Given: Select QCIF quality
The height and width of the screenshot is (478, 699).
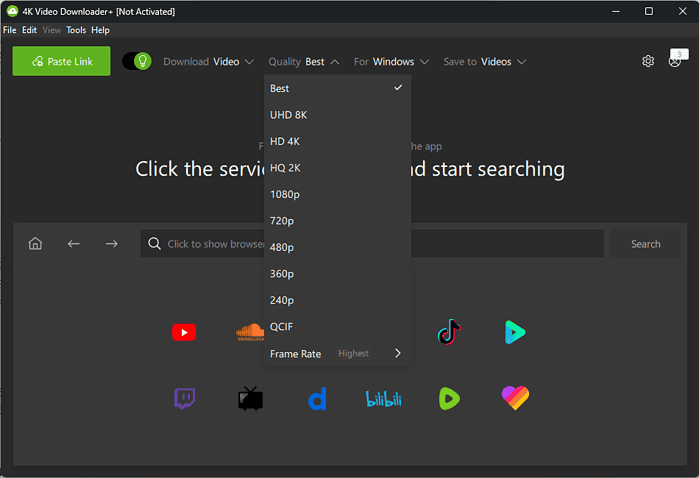Looking at the screenshot, I should pyautogui.click(x=337, y=327).
